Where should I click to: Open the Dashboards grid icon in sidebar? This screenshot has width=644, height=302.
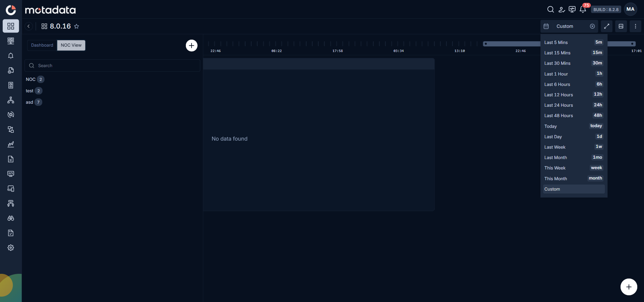[x=11, y=26]
